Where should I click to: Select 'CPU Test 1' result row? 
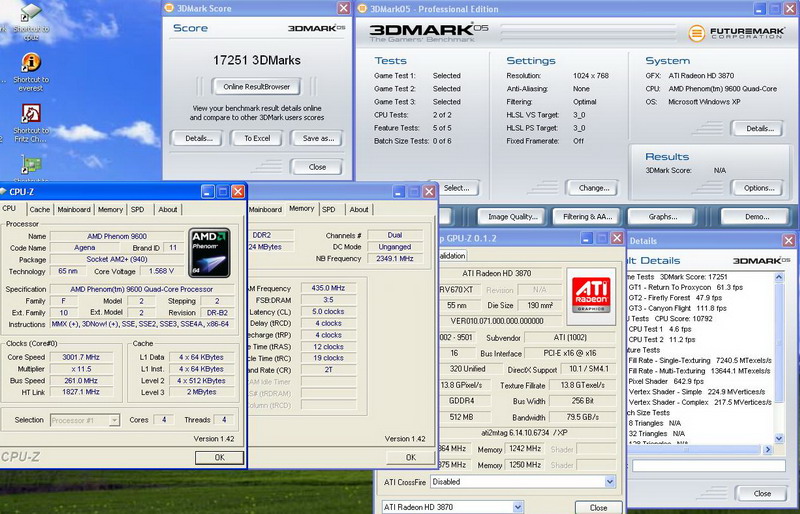660,329
